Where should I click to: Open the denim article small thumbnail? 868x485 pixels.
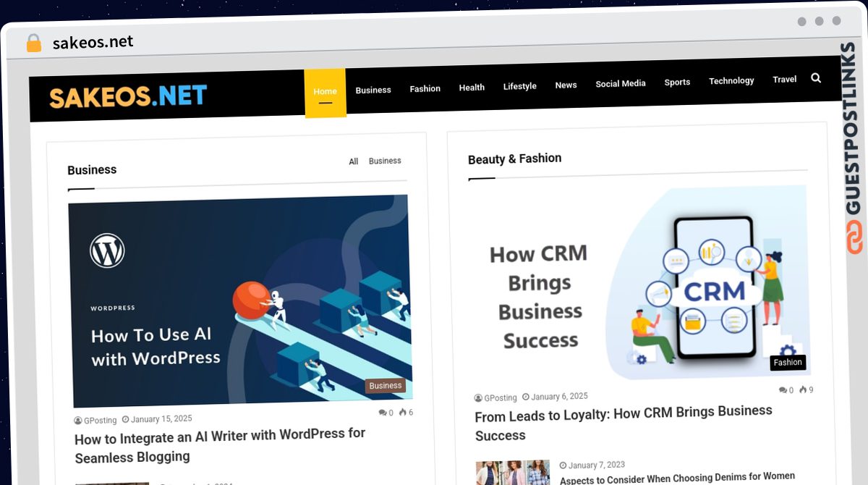click(513, 472)
